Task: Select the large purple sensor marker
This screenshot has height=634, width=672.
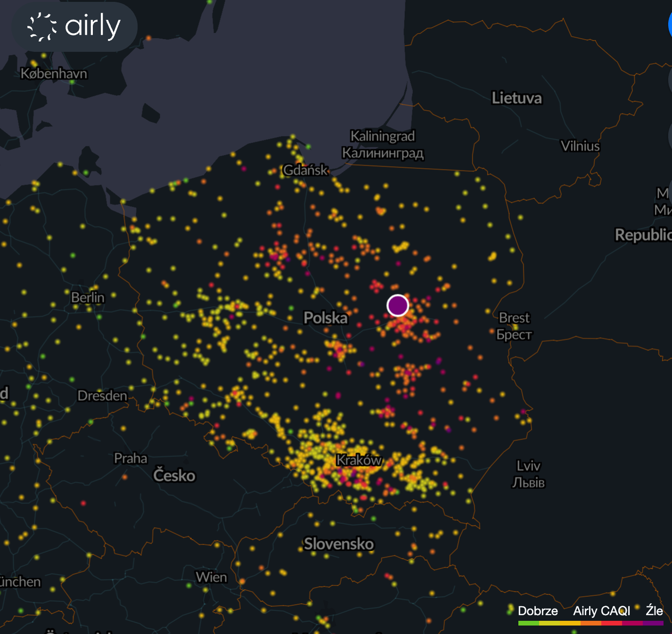Action: (x=398, y=305)
